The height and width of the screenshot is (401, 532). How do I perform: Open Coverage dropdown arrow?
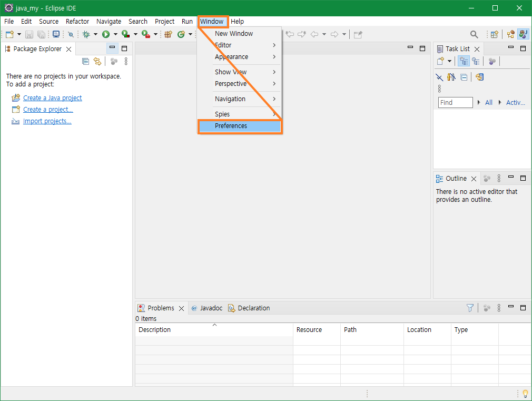[135, 34]
